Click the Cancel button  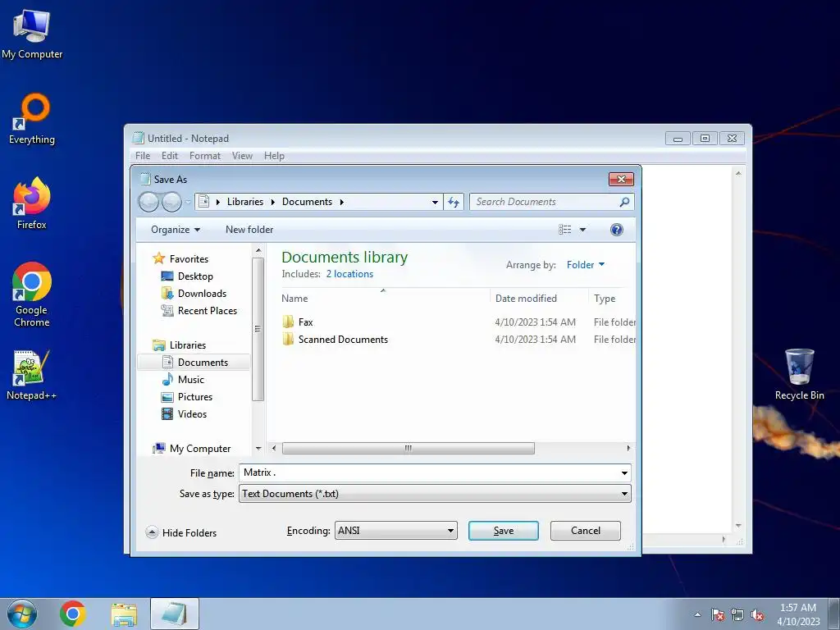tap(586, 531)
